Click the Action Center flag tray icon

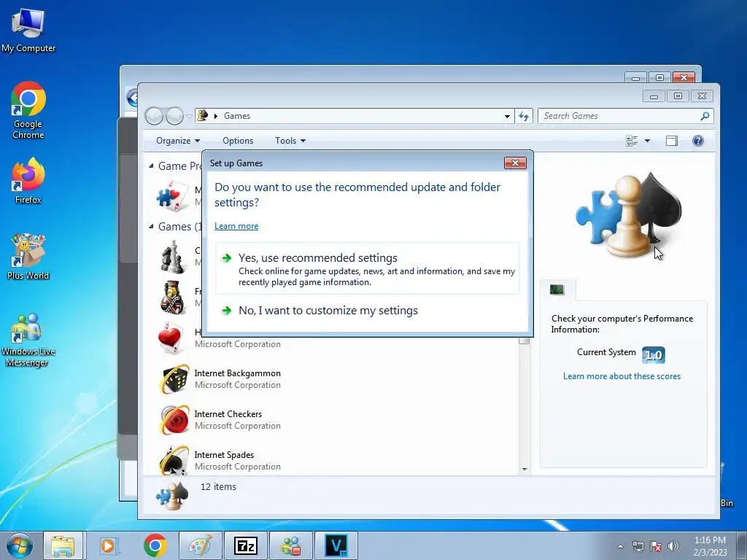point(656,546)
